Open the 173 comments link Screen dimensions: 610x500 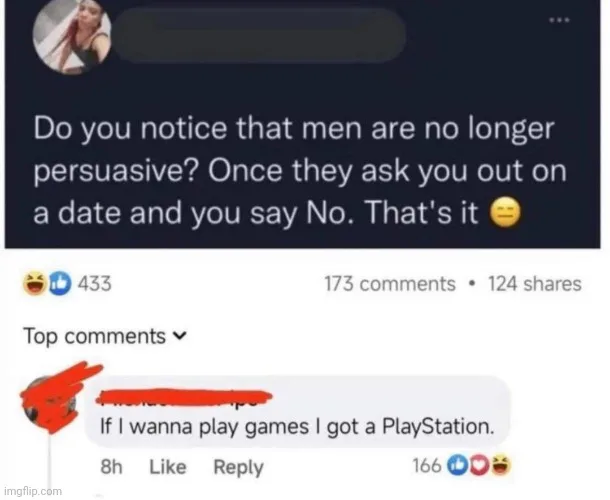pos(390,284)
